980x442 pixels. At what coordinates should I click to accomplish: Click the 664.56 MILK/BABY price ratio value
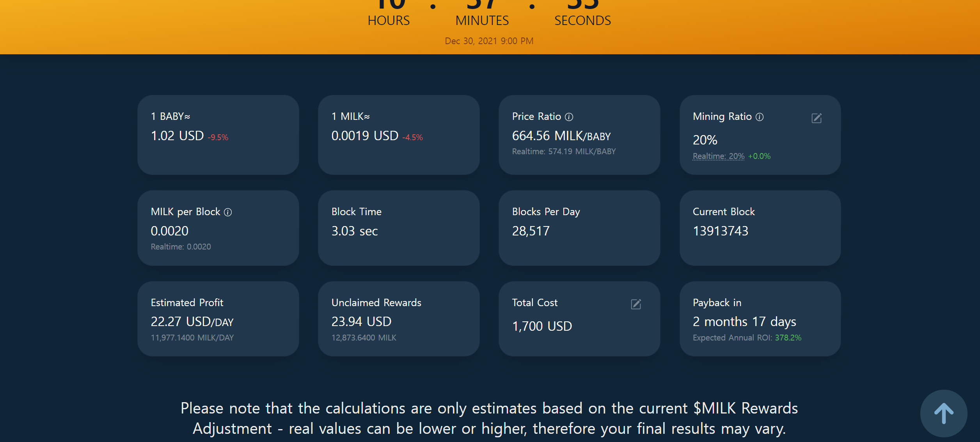[x=561, y=136]
